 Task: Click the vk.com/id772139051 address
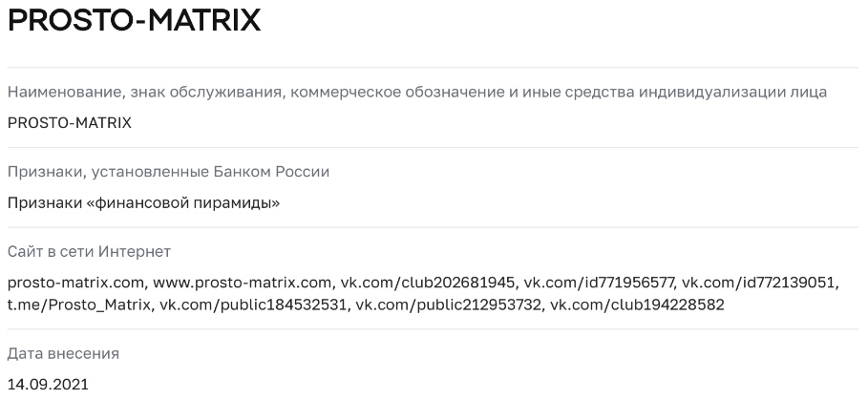coord(761,284)
